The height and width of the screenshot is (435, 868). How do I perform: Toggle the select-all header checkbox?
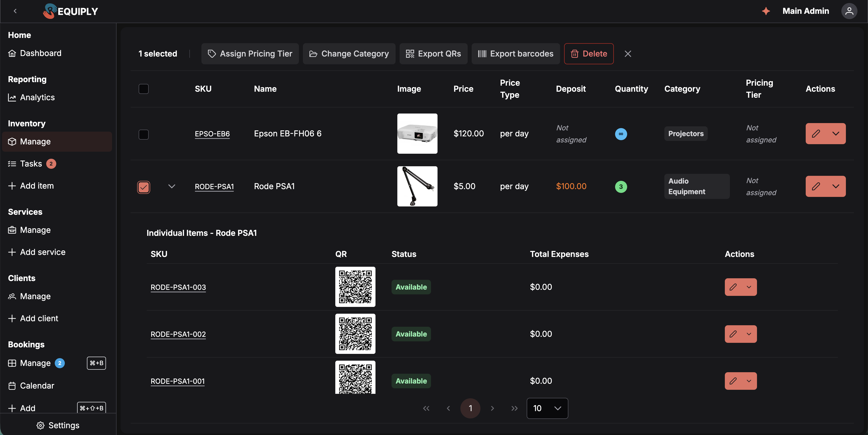144,89
